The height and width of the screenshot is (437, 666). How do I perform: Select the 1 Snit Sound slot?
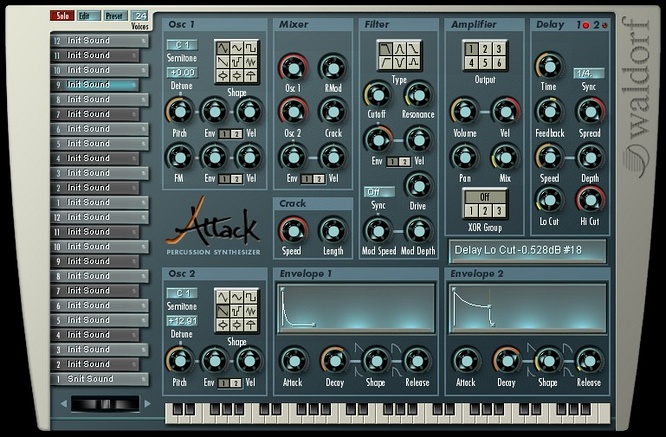[99, 379]
